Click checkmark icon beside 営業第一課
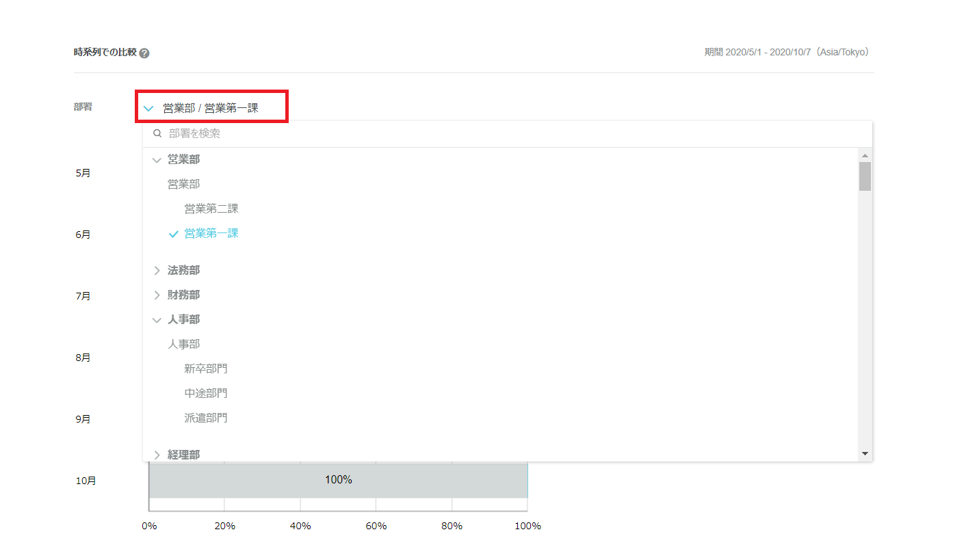The image size is (953, 560). click(174, 234)
